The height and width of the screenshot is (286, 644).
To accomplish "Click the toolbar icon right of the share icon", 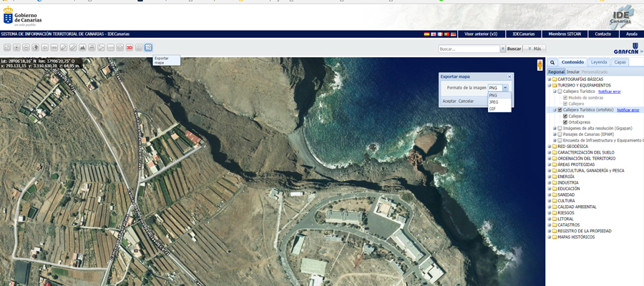I will 110,48.
